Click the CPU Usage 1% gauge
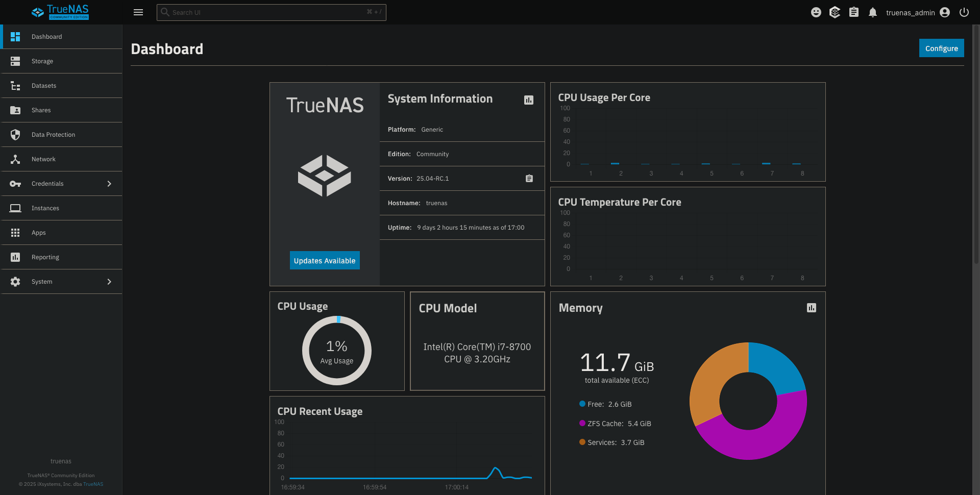Image resolution: width=980 pixels, height=495 pixels. pos(337,351)
